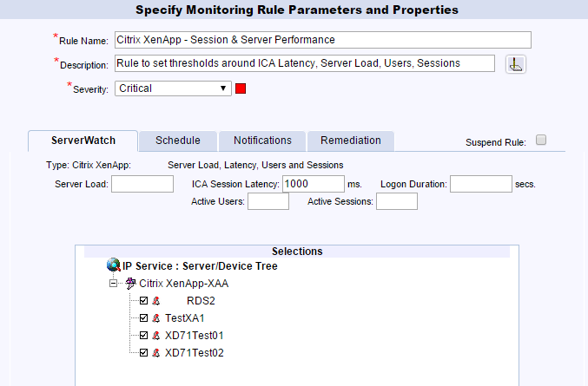Viewport: 588px width, 386px height.
Task: Select the XD71Test01 tree item label
Action: pyautogui.click(x=195, y=336)
